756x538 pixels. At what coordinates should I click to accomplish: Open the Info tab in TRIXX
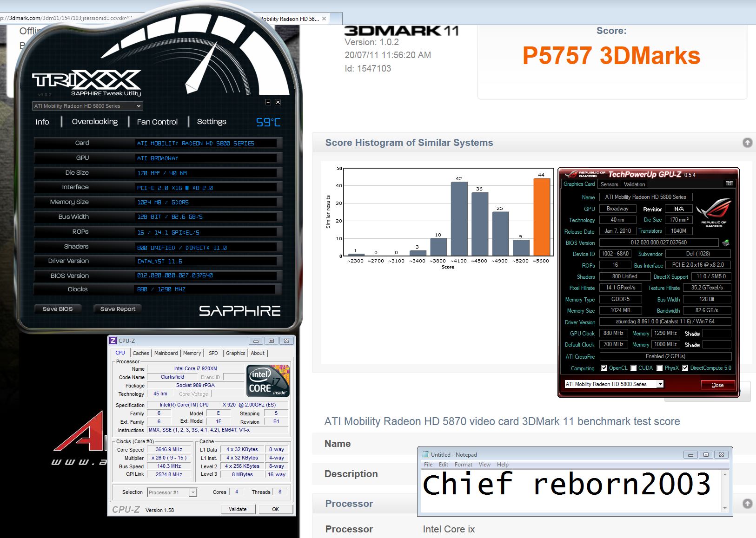[42, 122]
